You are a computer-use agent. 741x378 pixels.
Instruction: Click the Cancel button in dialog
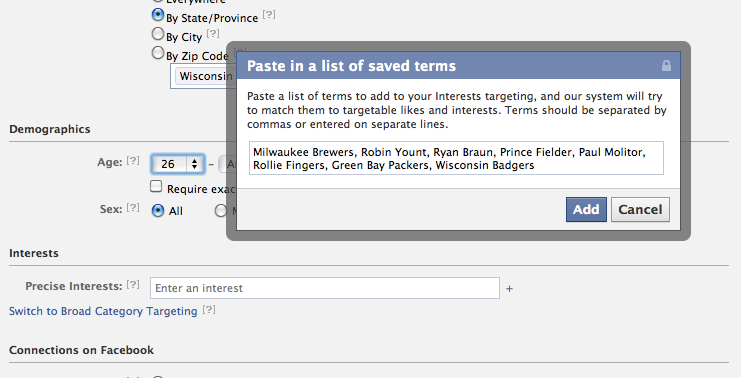(640, 209)
